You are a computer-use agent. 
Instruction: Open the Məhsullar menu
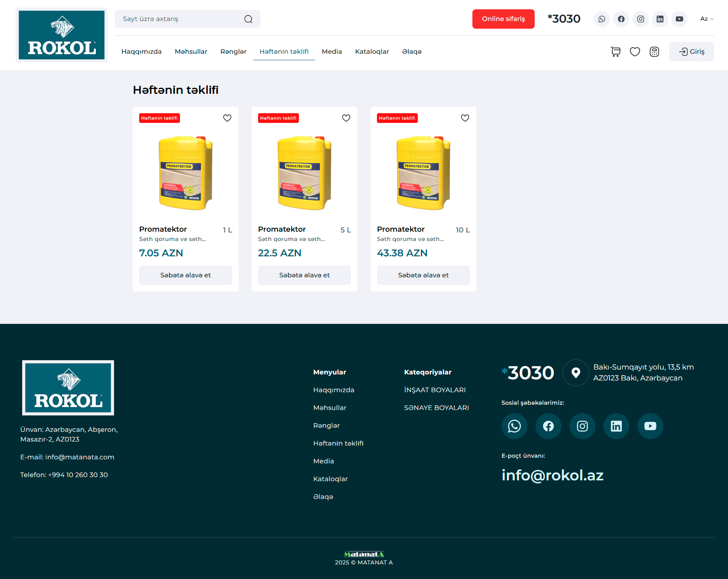pyautogui.click(x=191, y=52)
